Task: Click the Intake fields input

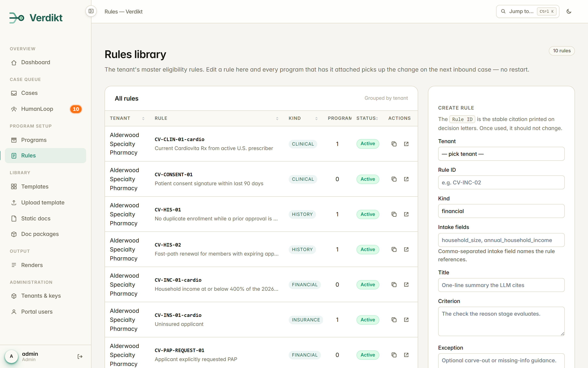Action: coord(501,240)
